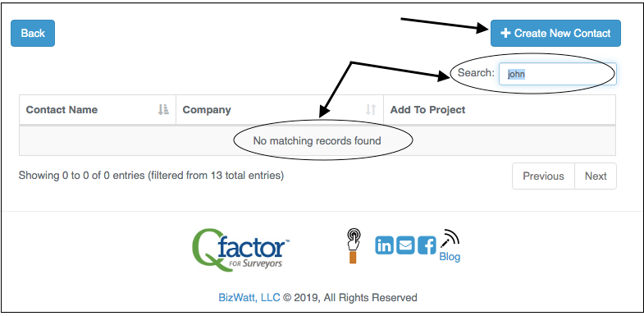The width and height of the screenshot is (644, 316).
Task: Open the LinkedIn icon in footer
Action: tap(384, 245)
